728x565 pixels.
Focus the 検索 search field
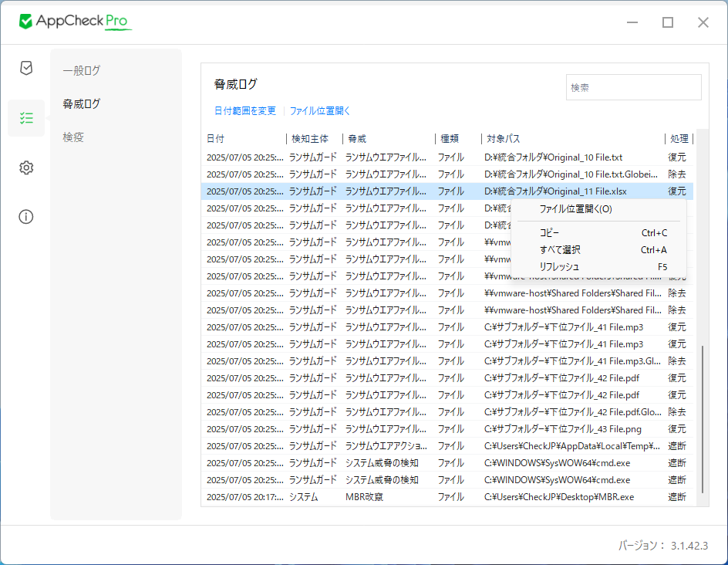pos(633,88)
